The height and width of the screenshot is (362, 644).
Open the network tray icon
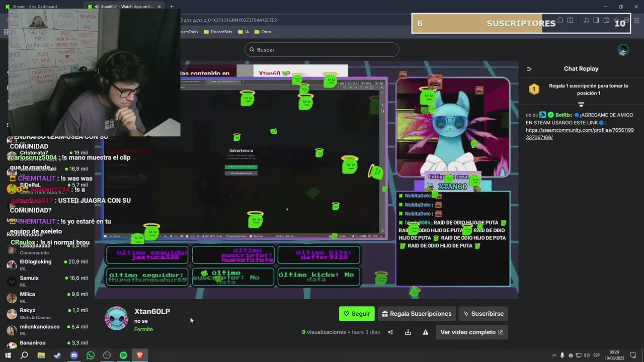point(579,355)
